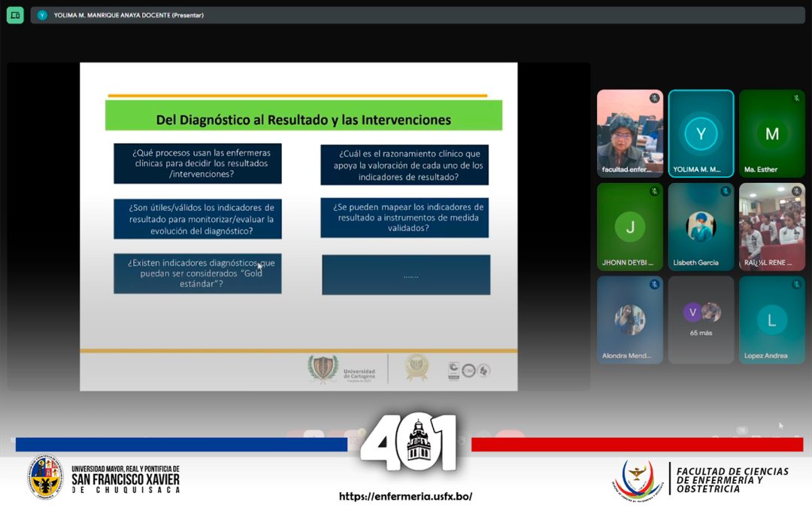Image resolution: width=812 pixels, height=508 pixels.
Task: Click the 401 anniversary tower logo
Action: click(x=408, y=444)
